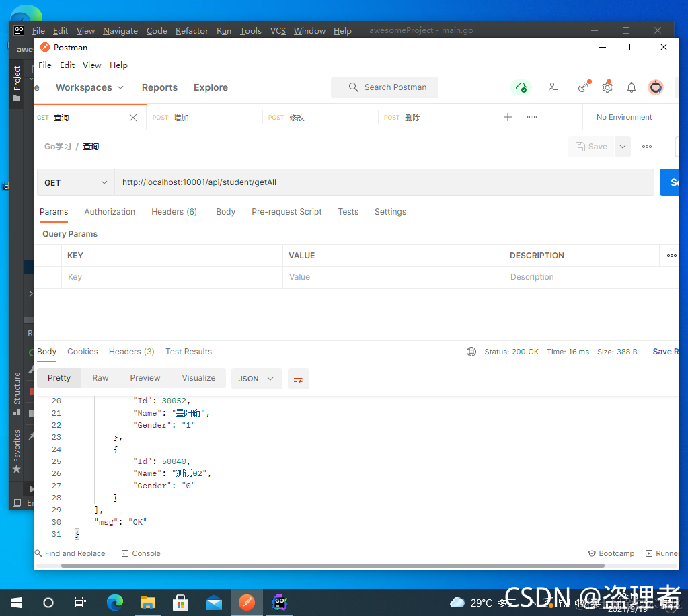Open Pre-request Script tab
The height and width of the screenshot is (616, 688).
click(286, 212)
